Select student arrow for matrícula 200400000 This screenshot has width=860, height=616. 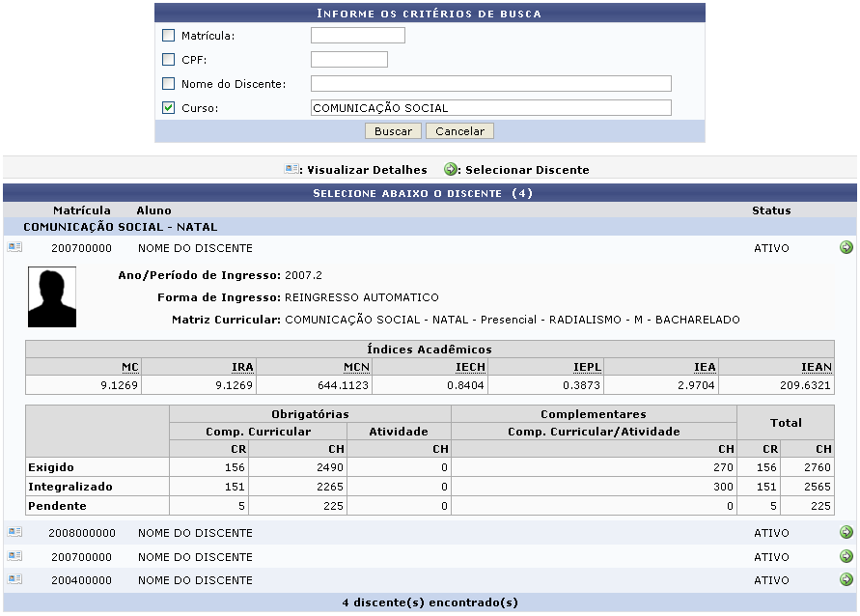846,579
